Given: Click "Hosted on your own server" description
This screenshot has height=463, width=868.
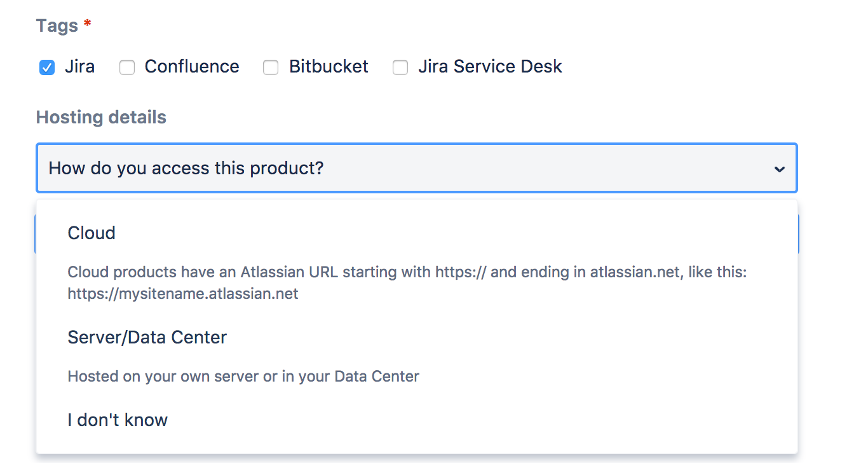Looking at the screenshot, I should click(x=243, y=377).
